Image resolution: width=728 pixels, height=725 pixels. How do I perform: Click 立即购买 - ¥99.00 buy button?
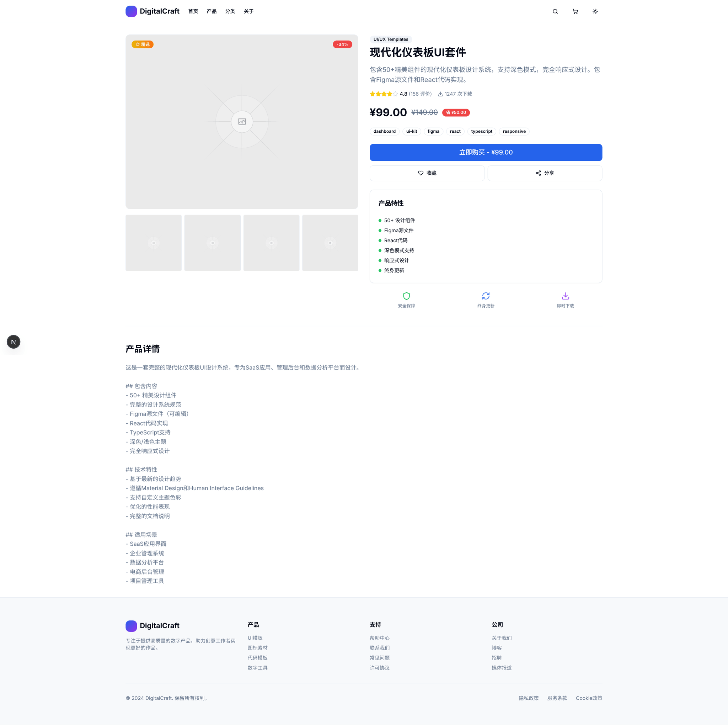pos(486,152)
